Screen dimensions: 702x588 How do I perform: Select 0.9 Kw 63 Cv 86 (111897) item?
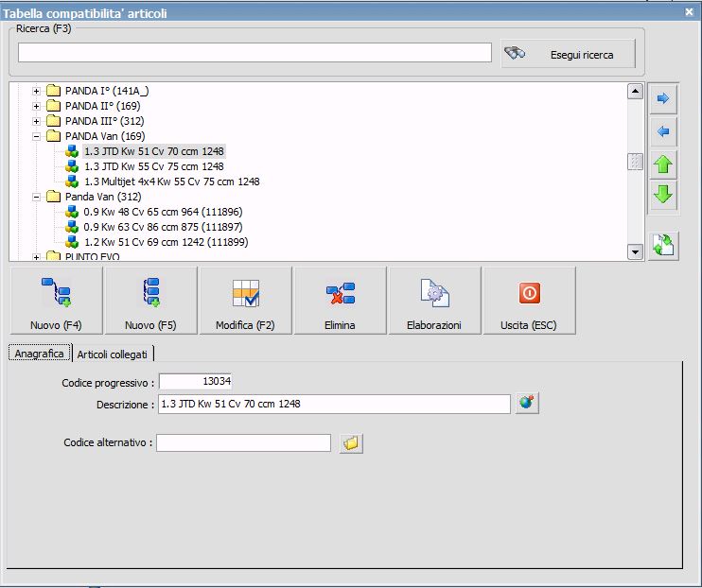(x=163, y=227)
